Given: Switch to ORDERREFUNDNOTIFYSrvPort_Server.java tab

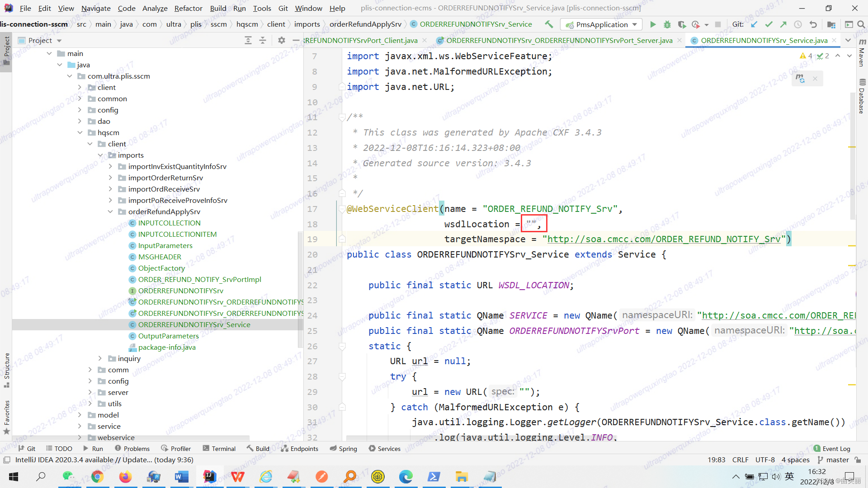Looking at the screenshot, I should pos(559,40).
